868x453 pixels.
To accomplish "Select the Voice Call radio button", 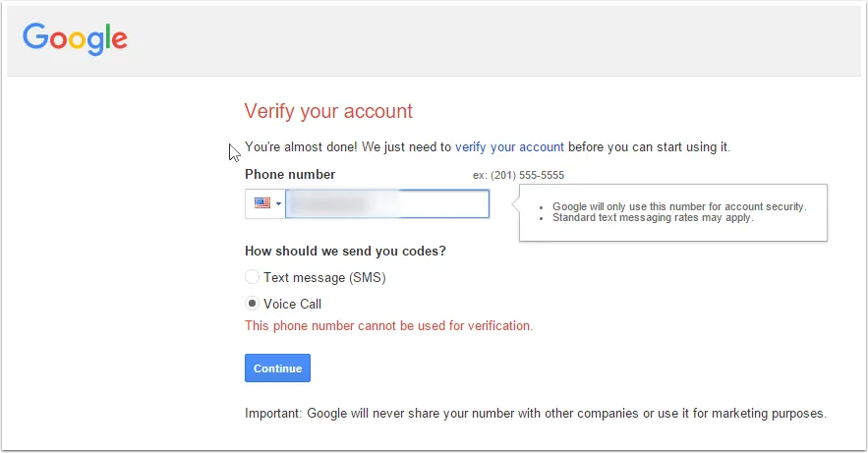I will (252, 303).
